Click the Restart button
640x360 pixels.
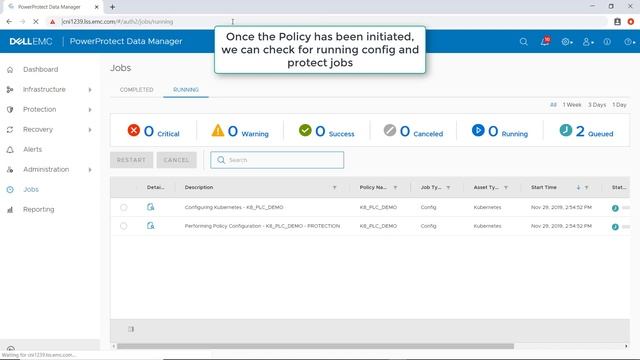[x=131, y=160]
